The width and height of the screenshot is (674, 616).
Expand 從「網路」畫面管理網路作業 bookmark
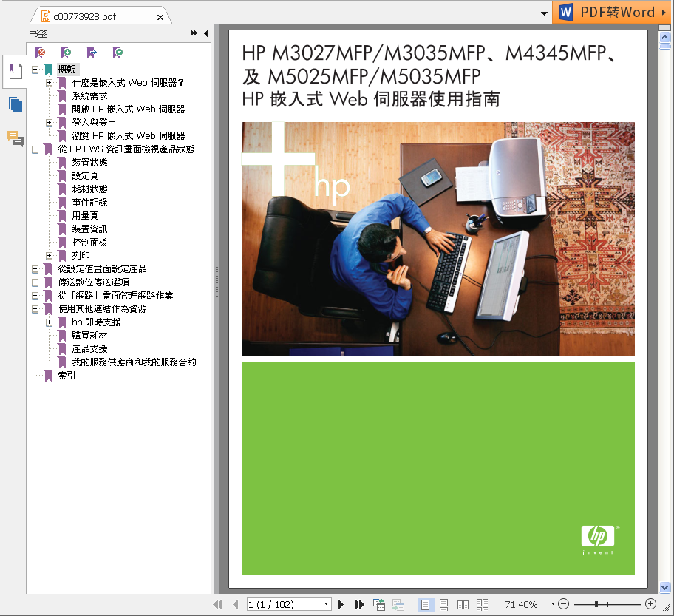[35, 296]
